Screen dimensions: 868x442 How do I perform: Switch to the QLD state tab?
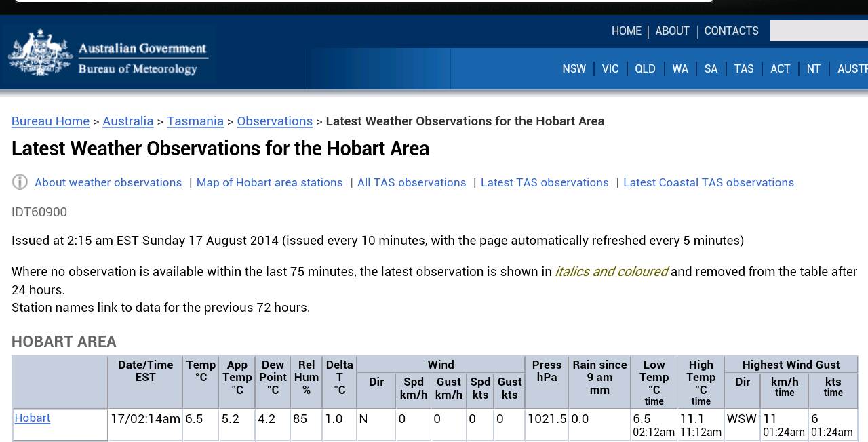645,69
